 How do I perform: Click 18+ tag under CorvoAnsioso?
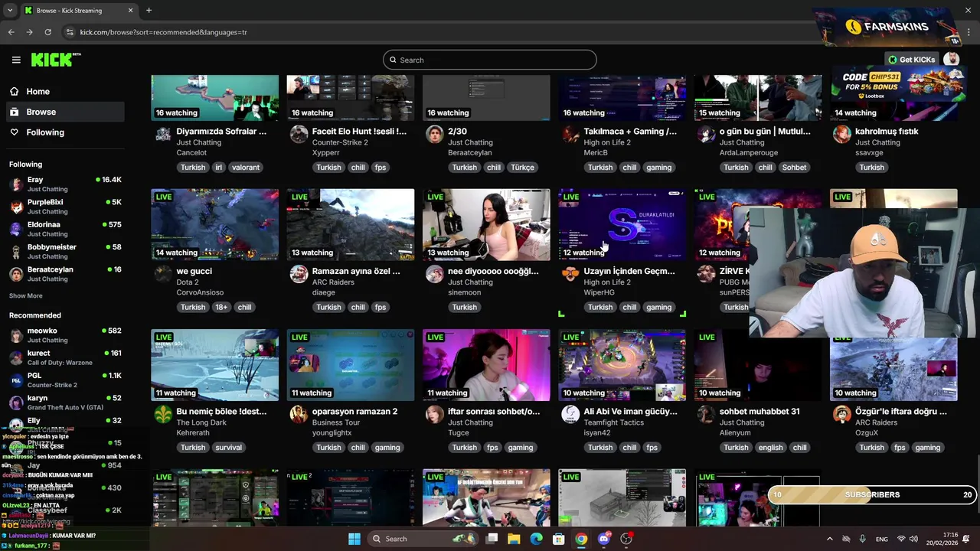point(221,307)
